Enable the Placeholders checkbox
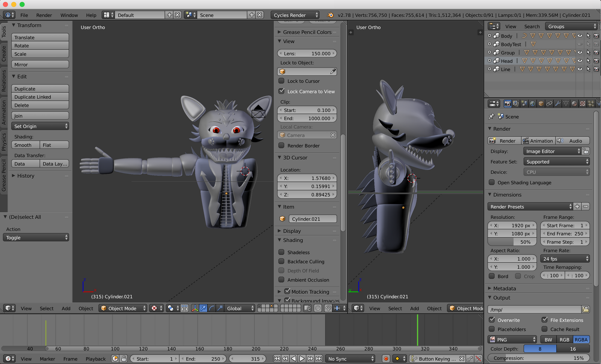Image resolution: width=601 pixels, height=364 pixels. (x=492, y=329)
